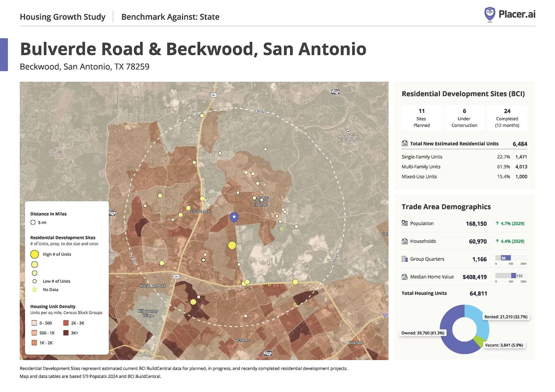
Task: Click the Live Oak map label
Action: (x=356, y=343)
